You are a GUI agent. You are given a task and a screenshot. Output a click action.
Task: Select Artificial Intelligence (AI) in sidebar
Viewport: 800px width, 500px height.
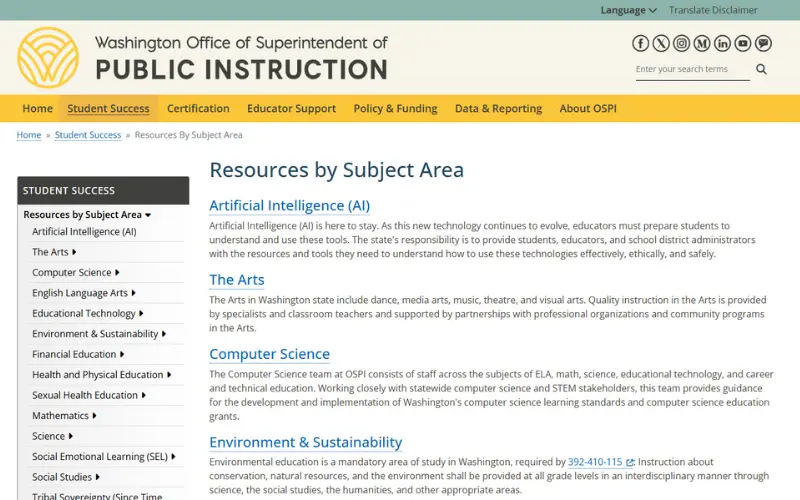point(84,232)
